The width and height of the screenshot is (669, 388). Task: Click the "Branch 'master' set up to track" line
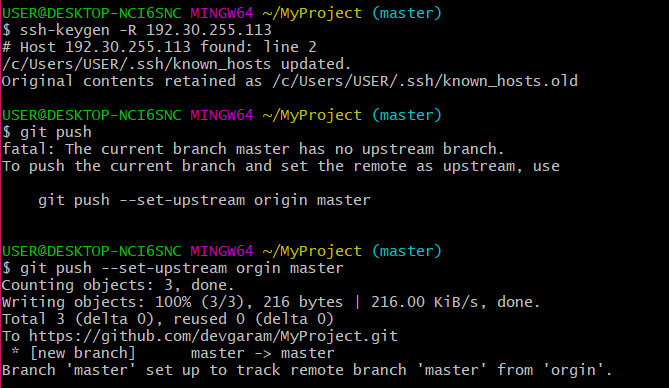tap(307, 370)
